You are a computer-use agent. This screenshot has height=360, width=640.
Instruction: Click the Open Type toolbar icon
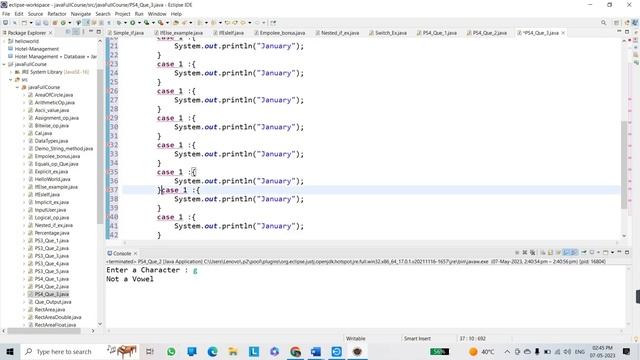tap(176, 23)
